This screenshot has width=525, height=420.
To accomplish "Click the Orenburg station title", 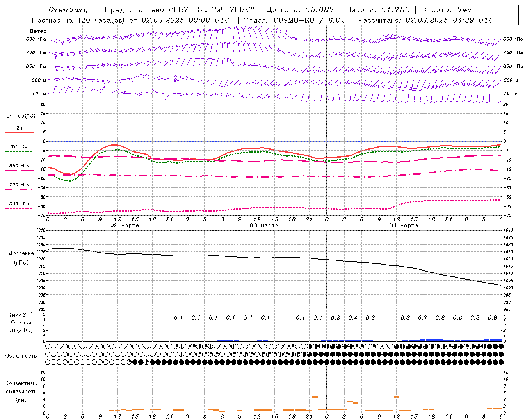I will pos(68,10).
